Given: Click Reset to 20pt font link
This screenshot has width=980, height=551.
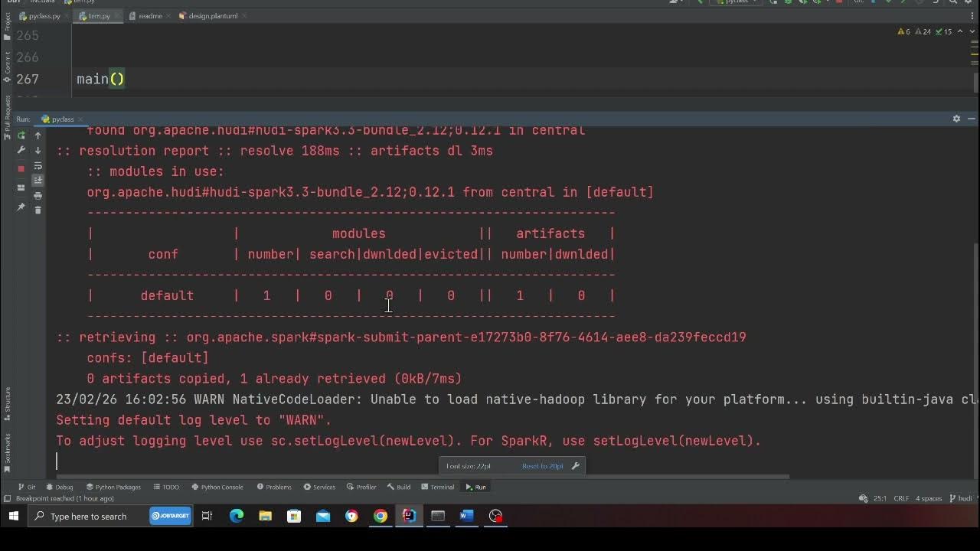Looking at the screenshot, I should click(x=542, y=466).
